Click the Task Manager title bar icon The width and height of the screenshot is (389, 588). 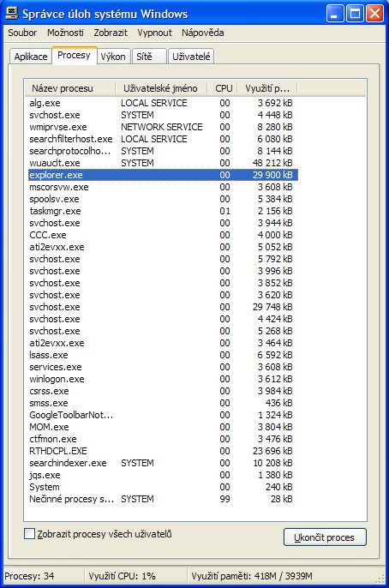(12, 14)
